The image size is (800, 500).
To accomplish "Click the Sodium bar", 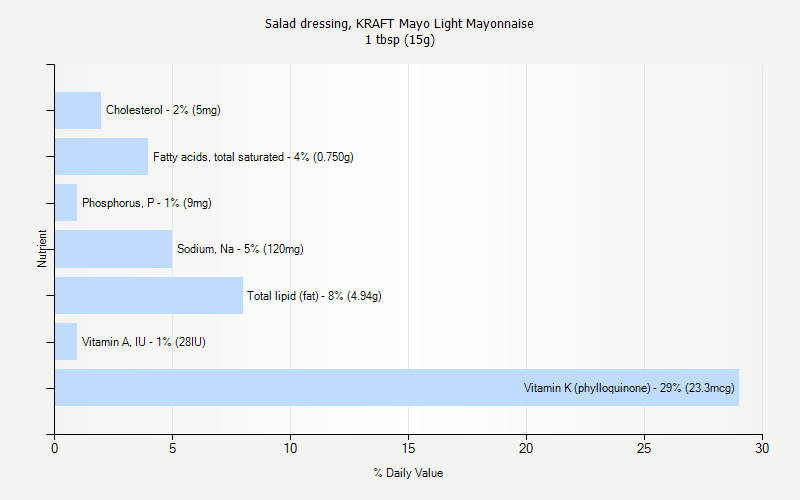I will pos(114,249).
